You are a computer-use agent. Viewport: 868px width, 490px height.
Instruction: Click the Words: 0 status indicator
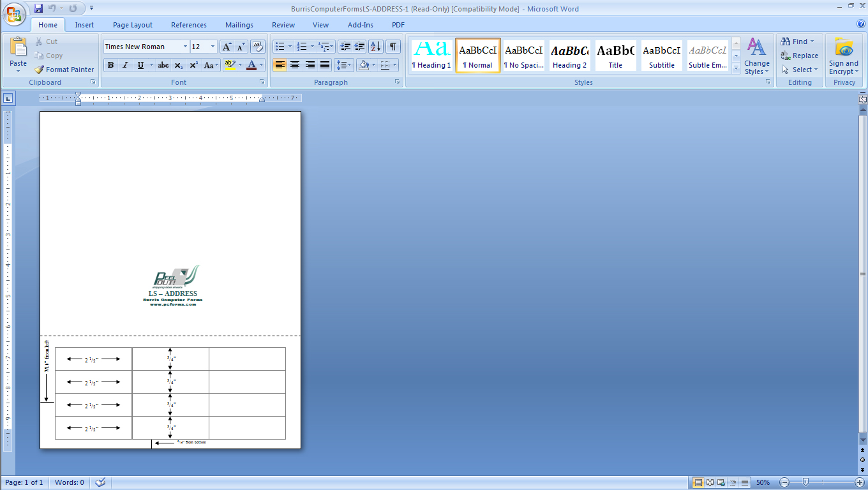(x=70, y=482)
